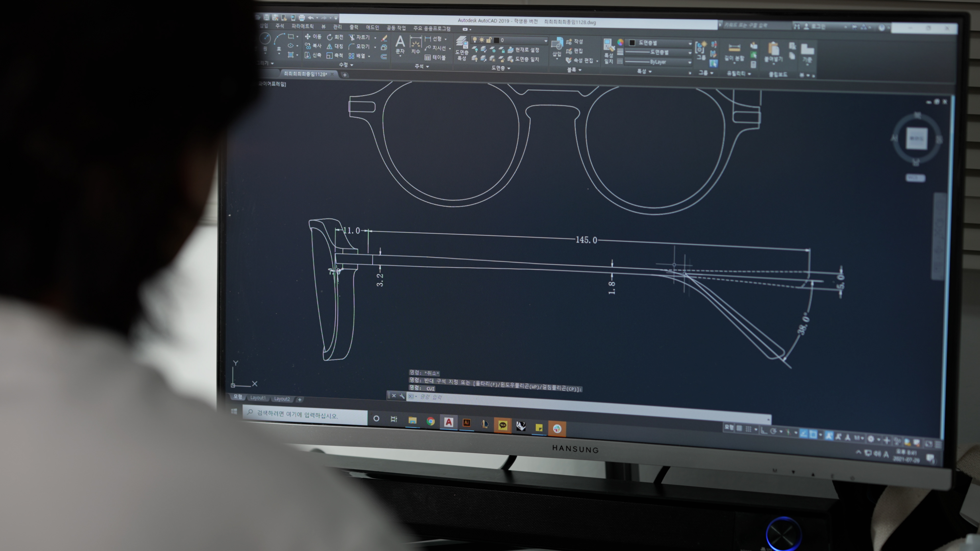This screenshot has height=551, width=980.
Task: Select the 복사 (Copy) tool
Action: click(313, 46)
